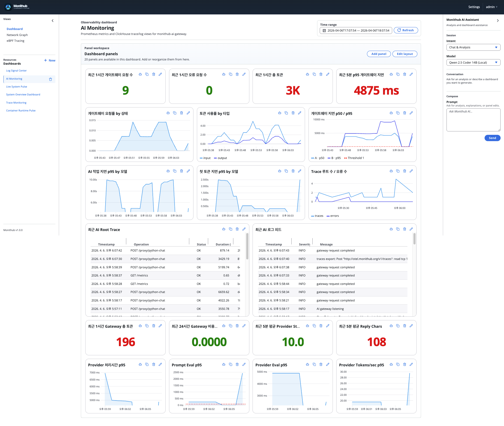Collapse the Views sidebar with chevron
The width and height of the screenshot is (504, 426).
pyautogui.click(x=52, y=20)
